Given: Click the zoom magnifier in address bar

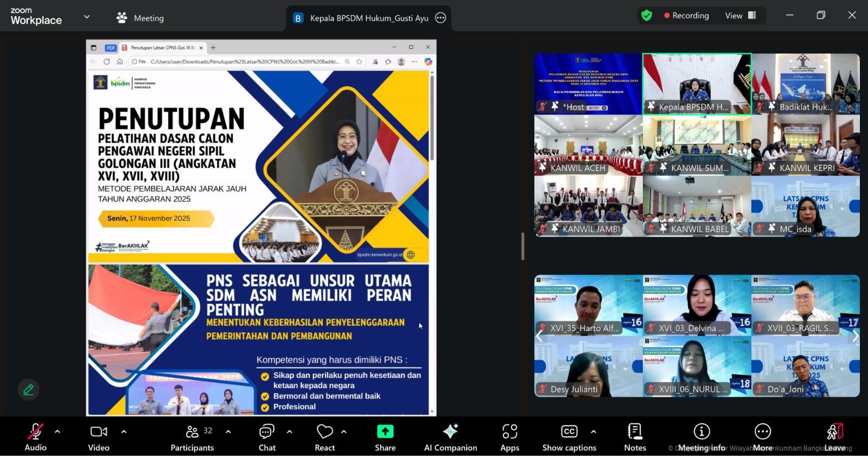Looking at the screenshot, I should pyautogui.click(x=347, y=61).
